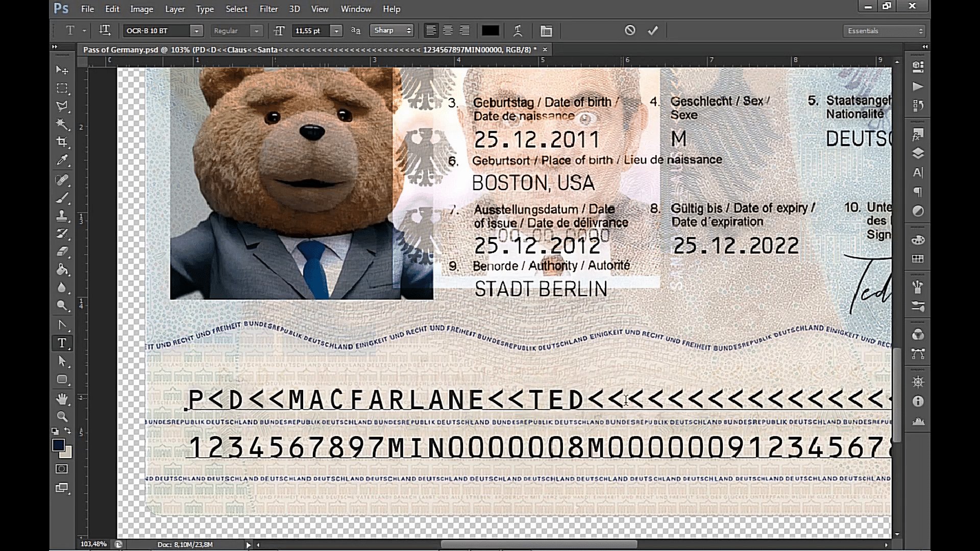
Task: Open the Layer menu
Action: 175,9
